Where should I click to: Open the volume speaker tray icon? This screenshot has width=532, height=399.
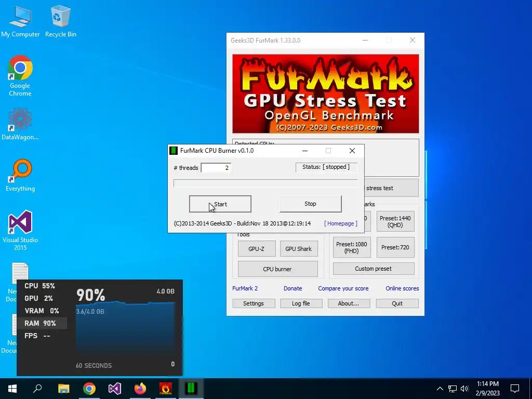pos(464,389)
